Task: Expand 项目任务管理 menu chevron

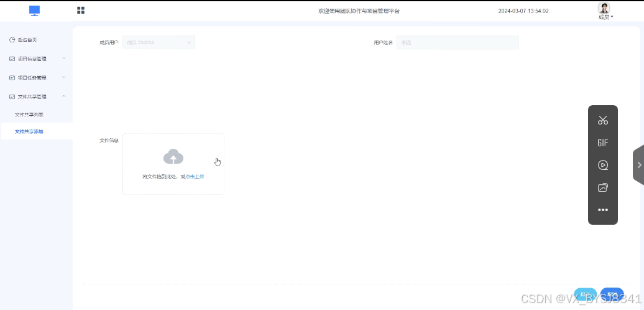Action: pos(63,77)
